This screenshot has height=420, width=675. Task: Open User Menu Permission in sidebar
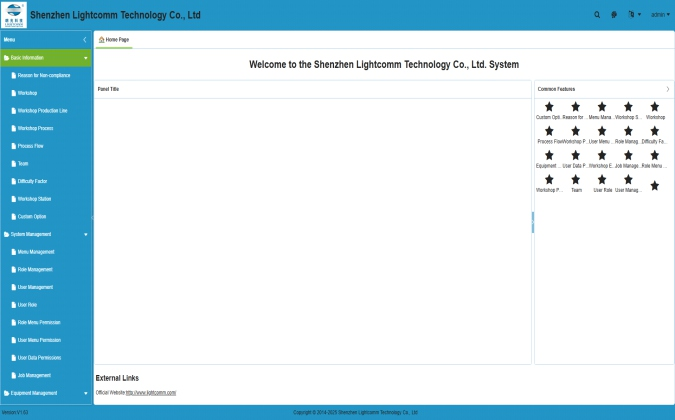46,340
